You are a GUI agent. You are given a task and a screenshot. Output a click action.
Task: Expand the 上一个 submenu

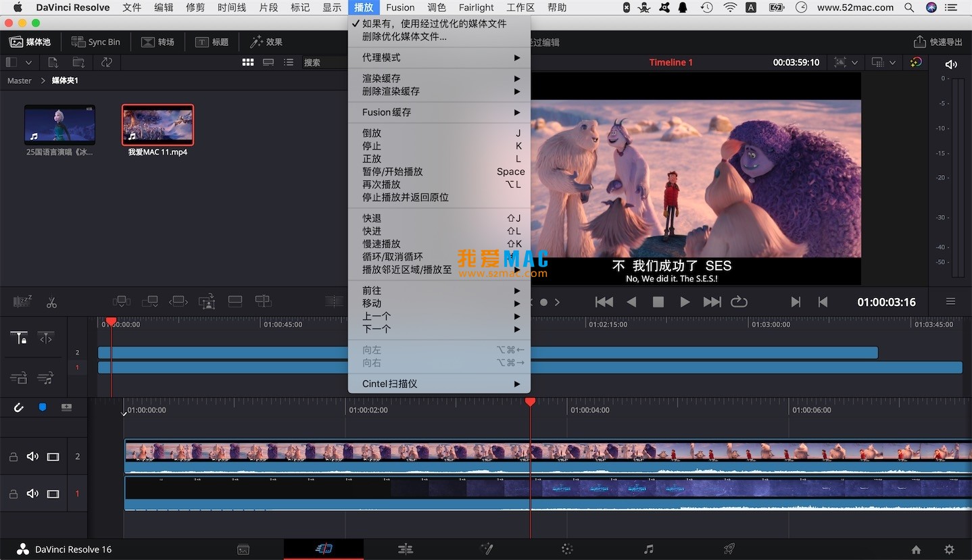tap(439, 316)
